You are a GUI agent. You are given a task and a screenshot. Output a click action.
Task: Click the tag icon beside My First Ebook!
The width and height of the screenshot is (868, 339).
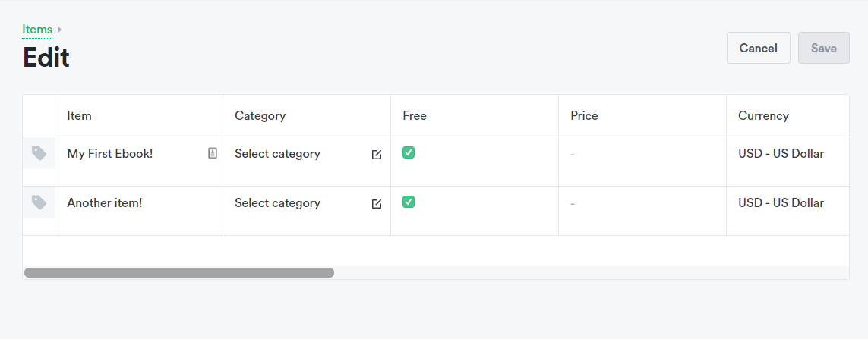click(x=39, y=153)
